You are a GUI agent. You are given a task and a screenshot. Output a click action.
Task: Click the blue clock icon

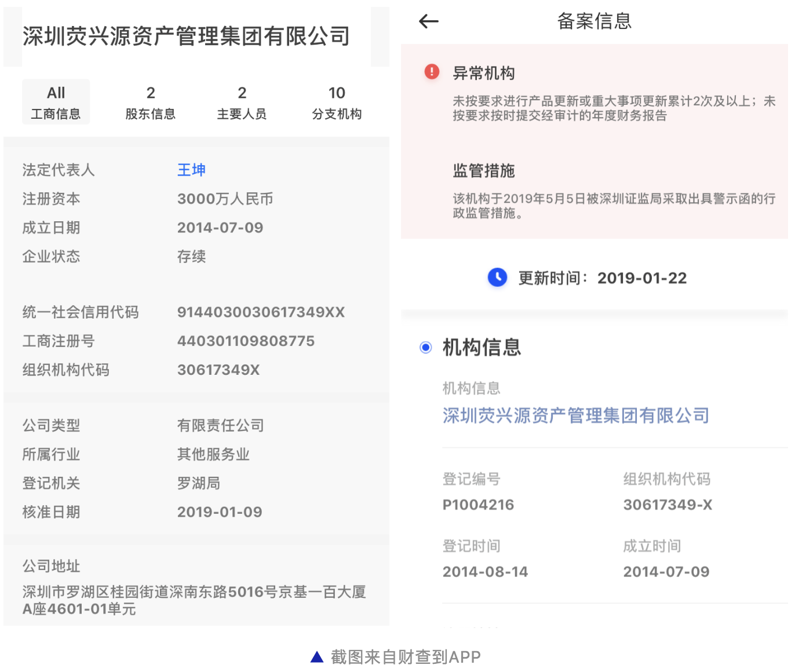point(497,277)
